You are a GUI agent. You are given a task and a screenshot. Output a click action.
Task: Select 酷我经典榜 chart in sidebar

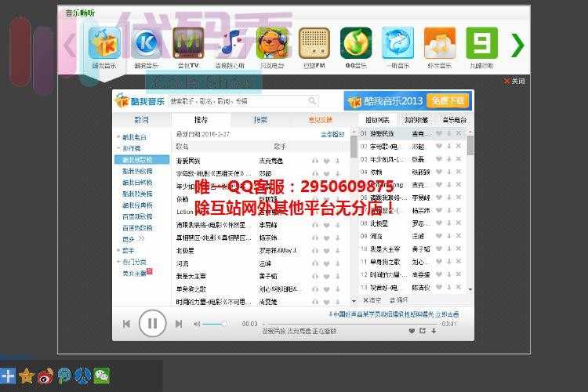(x=137, y=205)
